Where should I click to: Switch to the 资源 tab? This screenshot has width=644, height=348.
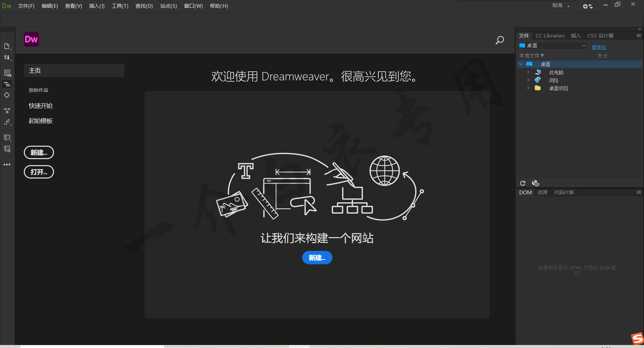pyautogui.click(x=542, y=192)
